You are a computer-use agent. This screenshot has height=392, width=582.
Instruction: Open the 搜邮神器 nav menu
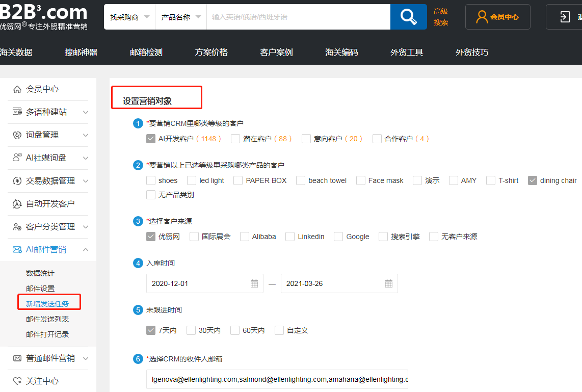point(81,53)
